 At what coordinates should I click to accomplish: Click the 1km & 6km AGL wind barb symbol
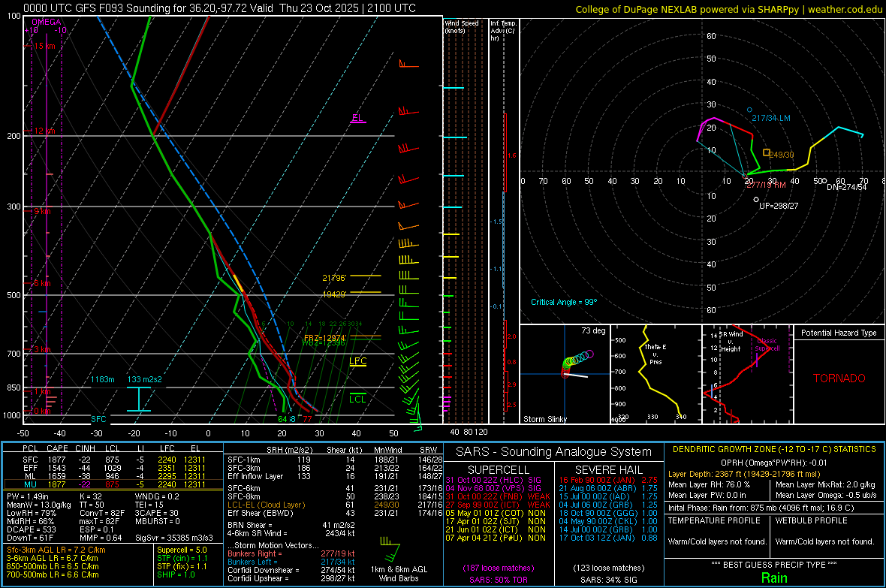point(390,550)
